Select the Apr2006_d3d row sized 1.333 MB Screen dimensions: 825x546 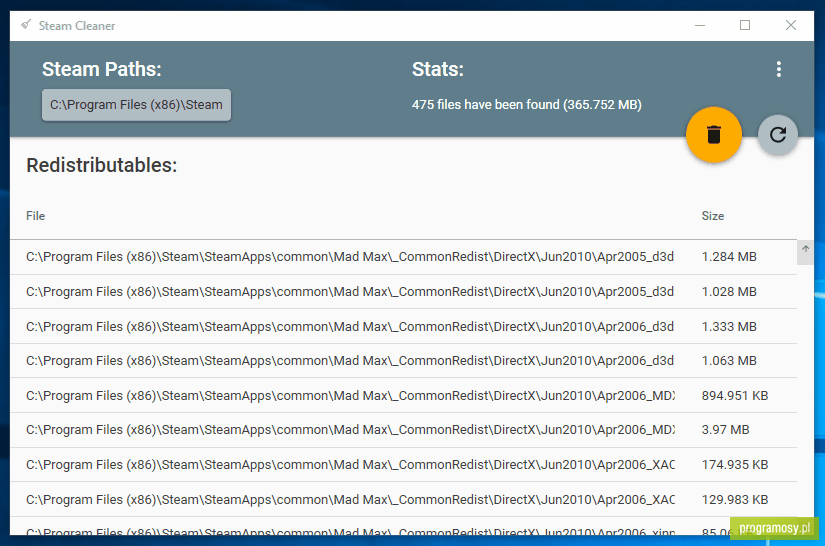point(404,326)
